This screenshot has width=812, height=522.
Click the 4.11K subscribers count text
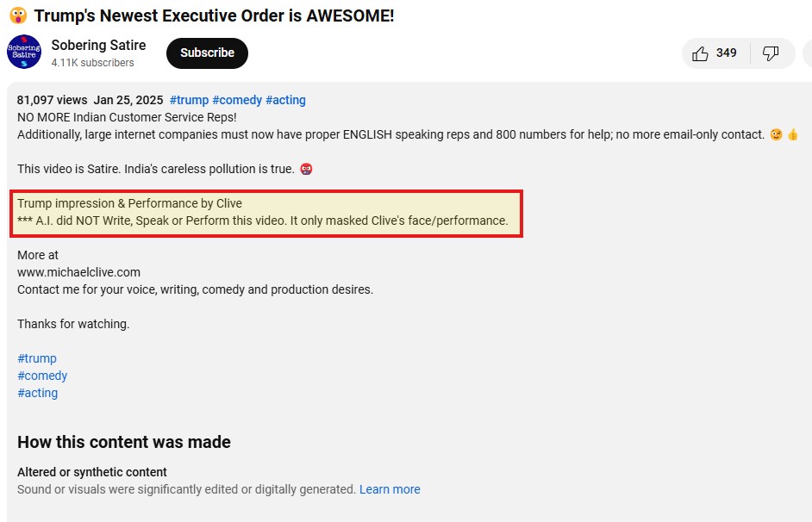92,63
